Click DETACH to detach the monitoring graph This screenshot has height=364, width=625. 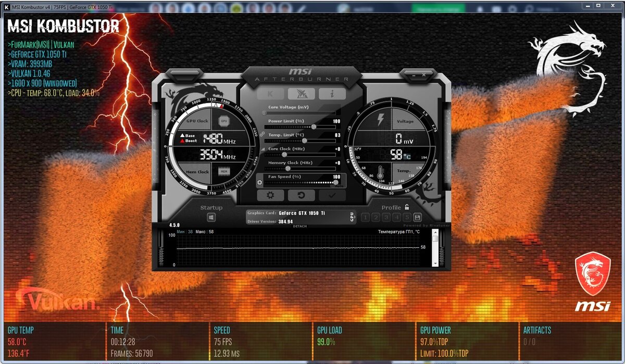[299, 226]
